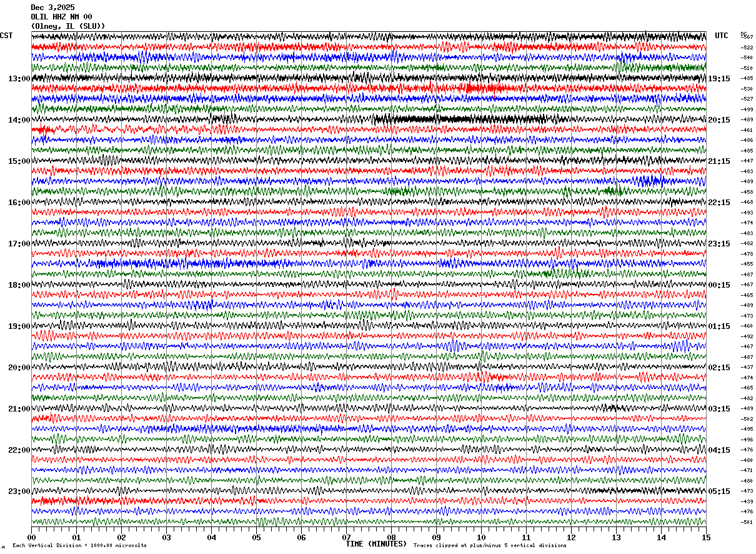The width and height of the screenshot is (756, 554).
Task: Click the '02:15' UTC time label
Action: (x=719, y=368)
